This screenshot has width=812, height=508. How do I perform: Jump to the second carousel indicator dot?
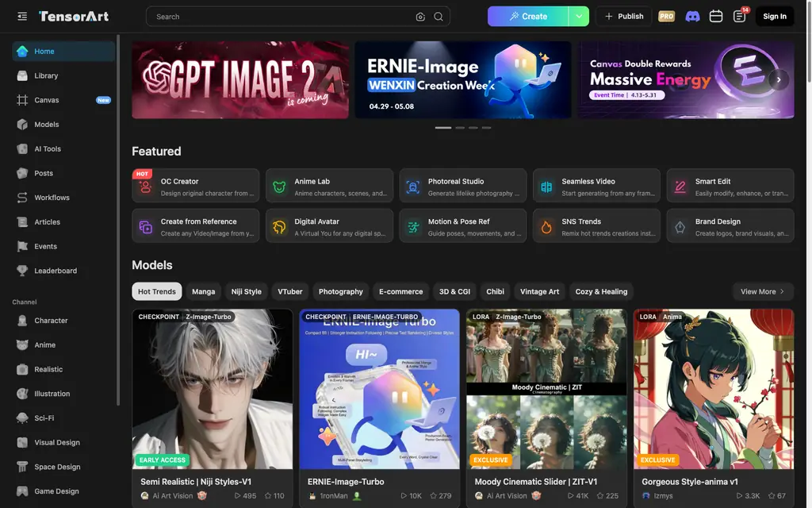pos(460,128)
